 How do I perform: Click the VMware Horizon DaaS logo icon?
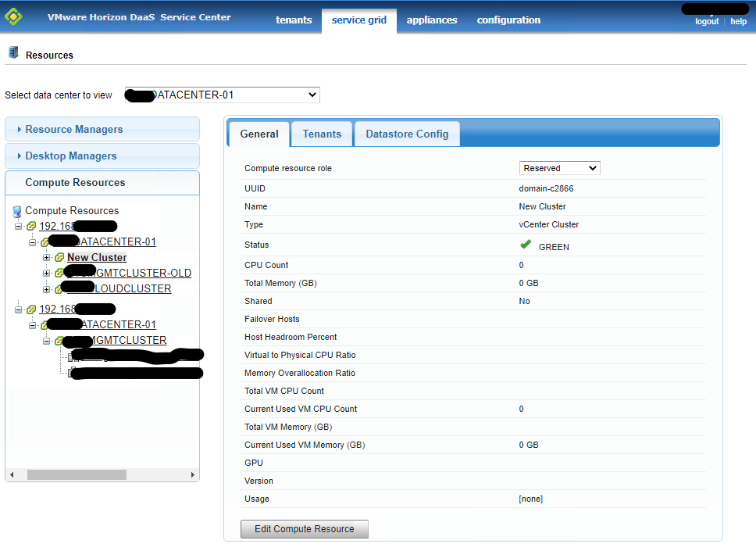pyautogui.click(x=13, y=17)
